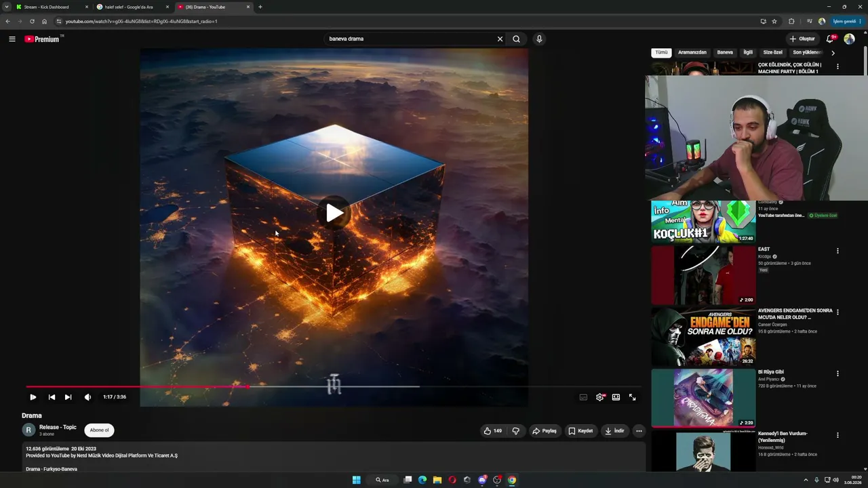Image resolution: width=868 pixels, height=488 pixels.
Task: Open the Oluştur create menu
Action: point(802,39)
